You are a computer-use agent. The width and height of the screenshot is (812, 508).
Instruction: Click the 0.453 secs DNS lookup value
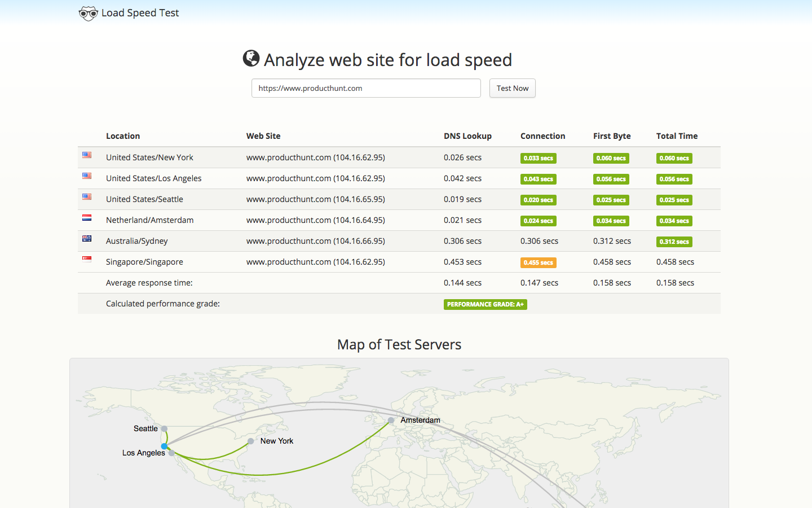pyautogui.click(x=462, y=262)
